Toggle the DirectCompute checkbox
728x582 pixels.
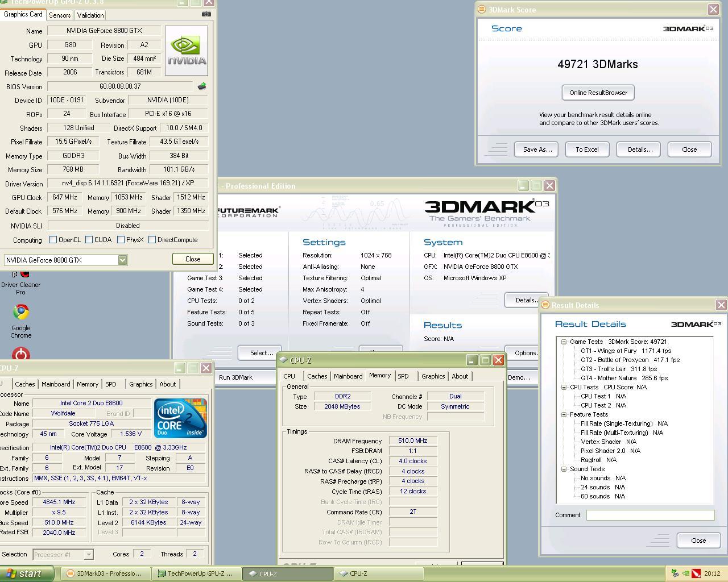point(152,240)
